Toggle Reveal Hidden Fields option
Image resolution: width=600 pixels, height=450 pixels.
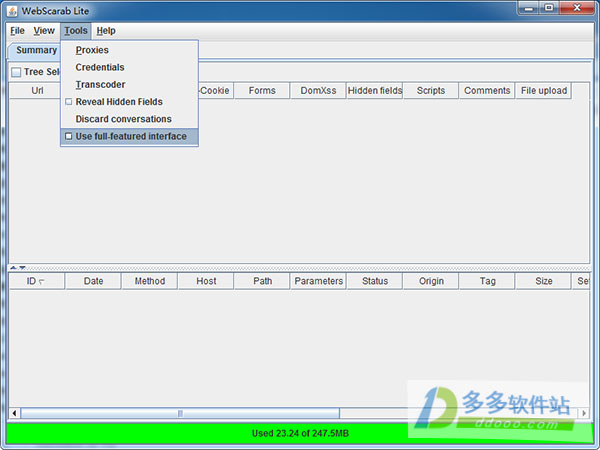click(129, 102)
